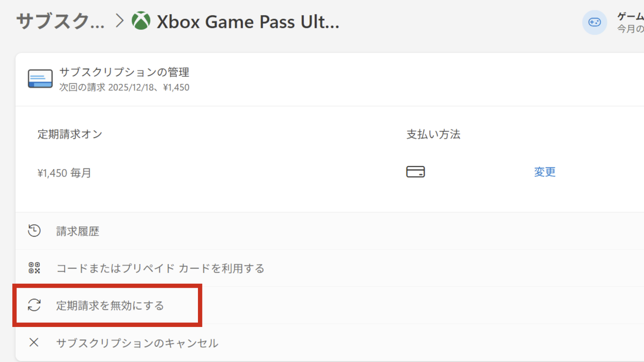Click the ¥1,450 毎月 price text
This screenshot has height=362, width=644.
pos(64,173)
